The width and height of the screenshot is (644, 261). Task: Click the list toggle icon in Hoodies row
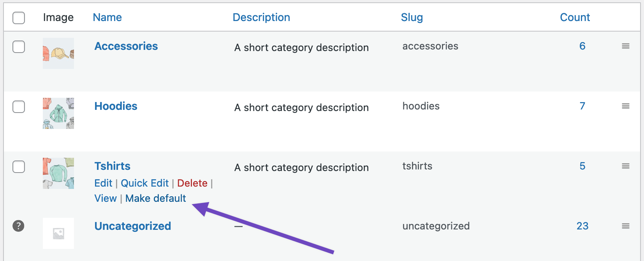coord(626,106)
